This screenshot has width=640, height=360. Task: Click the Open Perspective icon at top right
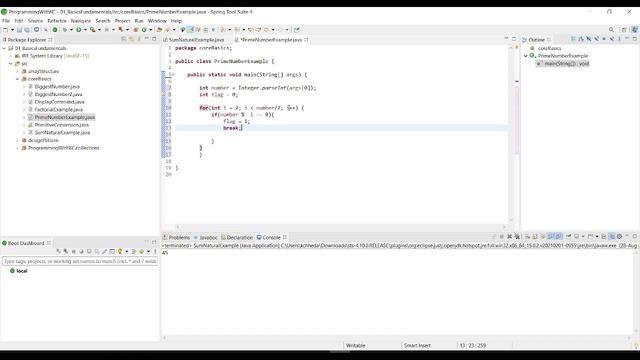pos(624,30)
